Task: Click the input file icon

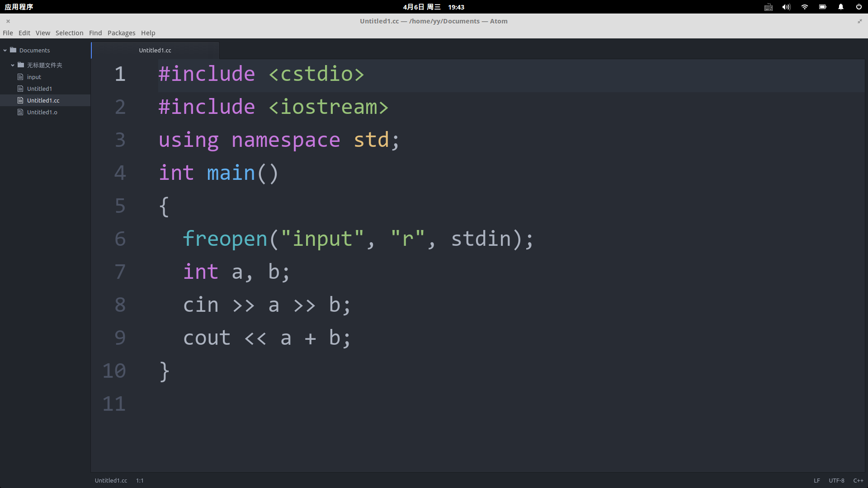Action: (x=20, y=77)
